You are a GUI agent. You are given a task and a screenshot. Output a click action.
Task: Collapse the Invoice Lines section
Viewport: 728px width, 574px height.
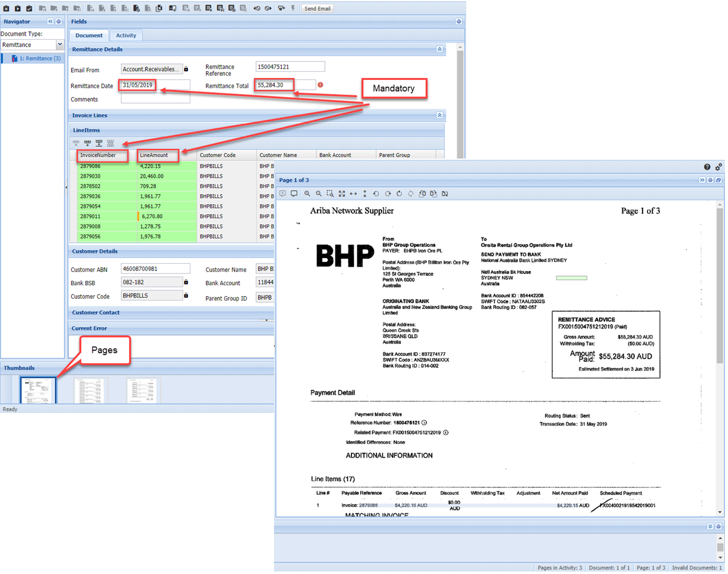pos(440,115)
